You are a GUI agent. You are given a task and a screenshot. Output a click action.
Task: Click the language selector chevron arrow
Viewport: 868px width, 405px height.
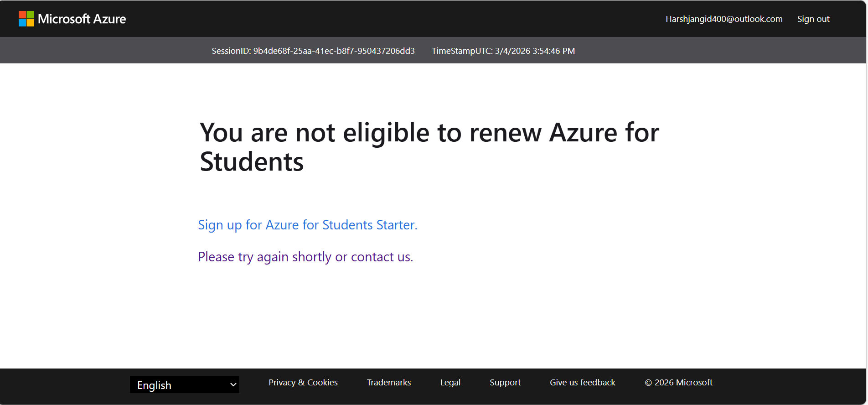pos(233,385)
